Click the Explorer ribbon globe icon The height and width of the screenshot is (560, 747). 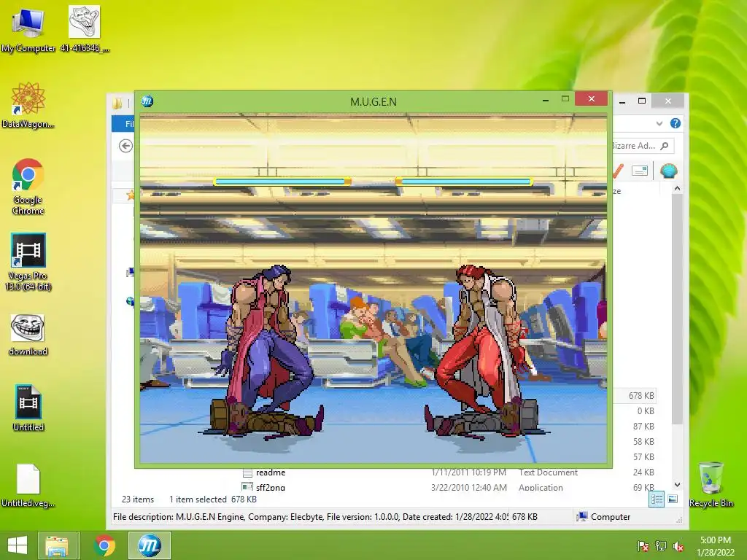tap(669, 171)
